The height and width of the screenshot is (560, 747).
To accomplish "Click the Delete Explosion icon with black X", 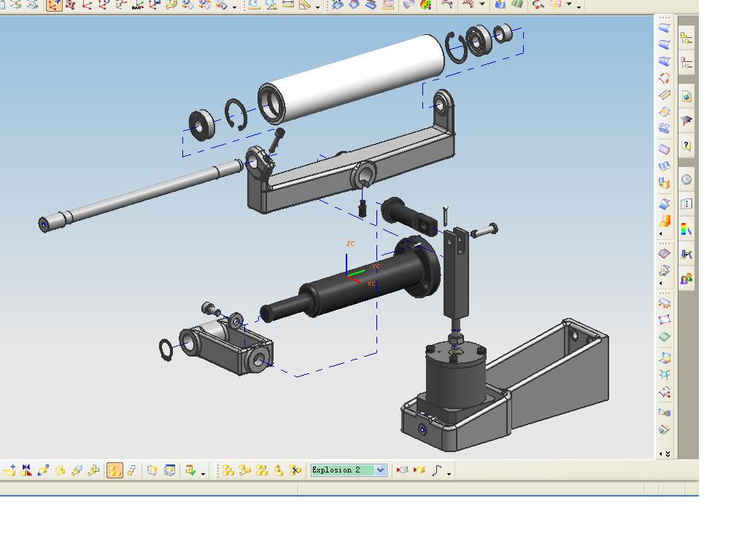I will [295, 470].
